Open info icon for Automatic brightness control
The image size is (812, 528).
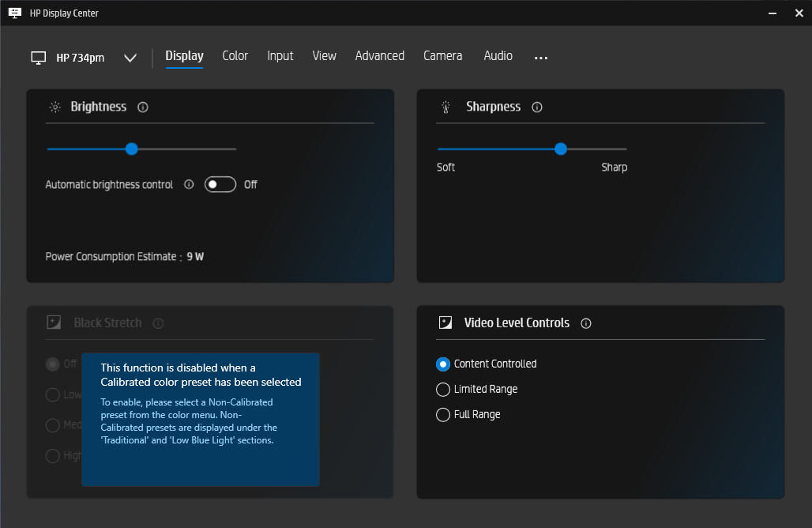pos(189,184)
